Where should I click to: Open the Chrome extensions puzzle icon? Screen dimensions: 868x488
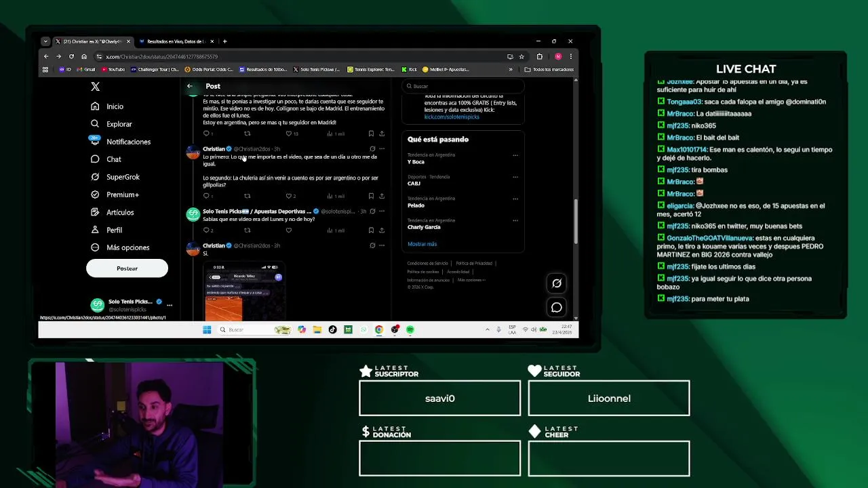pyautogui.click(x=540, y=57)
